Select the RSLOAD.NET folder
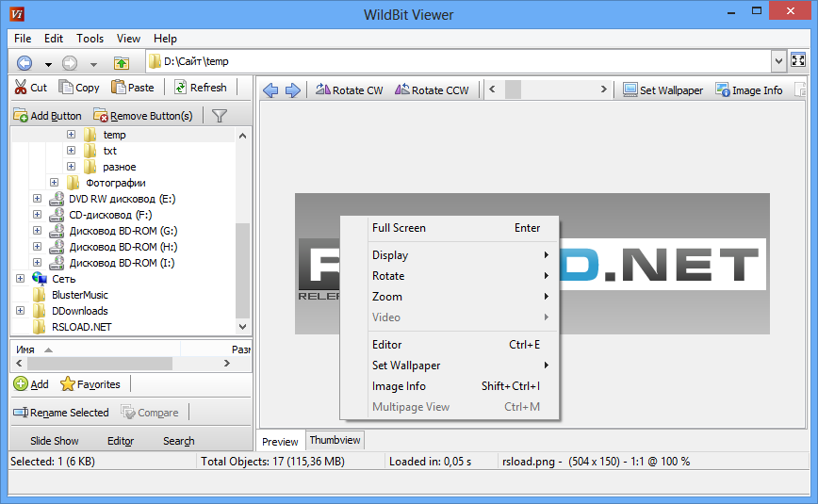 81,327
